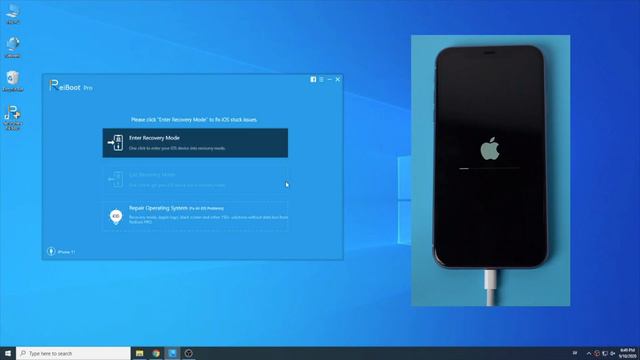This screenshot has width=640, height=360.
Task: Open the Facebook icon in ReiBoot title bar
Action: [x=313, y=80]
